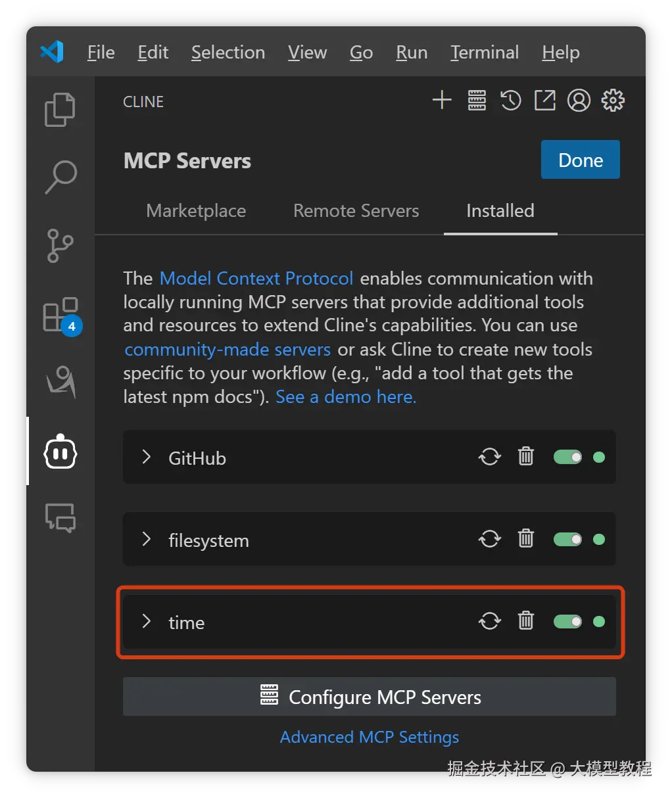The height and width of the screenshot is (798, 672).
Task: Open the View menu
Action: [307, 52]
